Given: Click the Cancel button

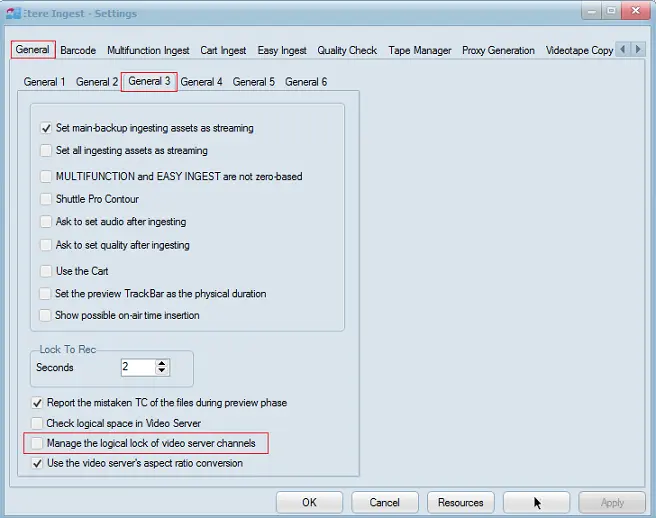Looking at the screenshot, I should click(x=384, y=502).
